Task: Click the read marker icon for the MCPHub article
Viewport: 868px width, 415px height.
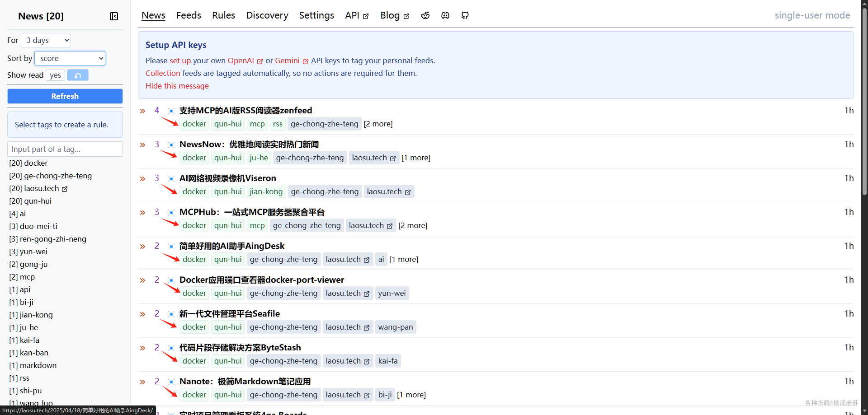Action: tap(171, 212)
